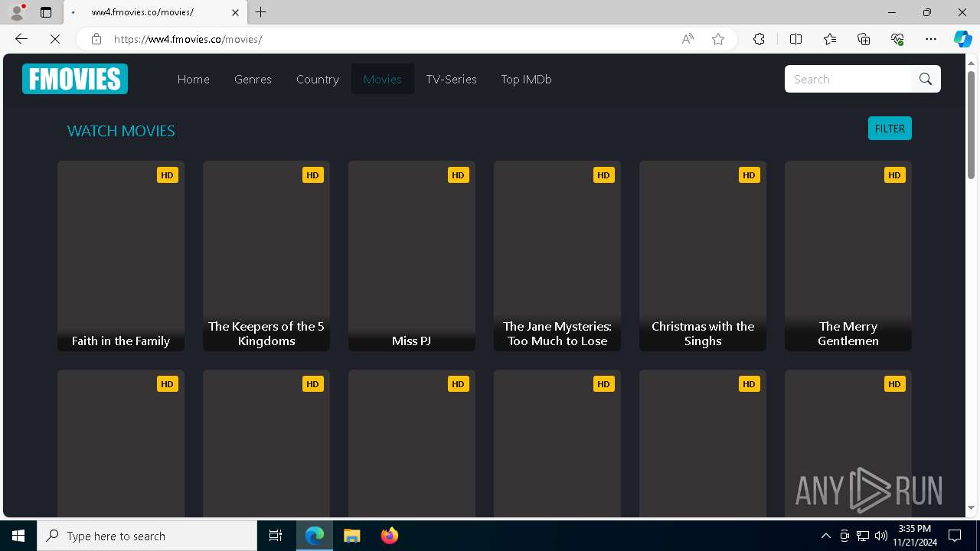Screen dimensions: 980x551
Task: Open the Country menu
Action: coord(318,79)
